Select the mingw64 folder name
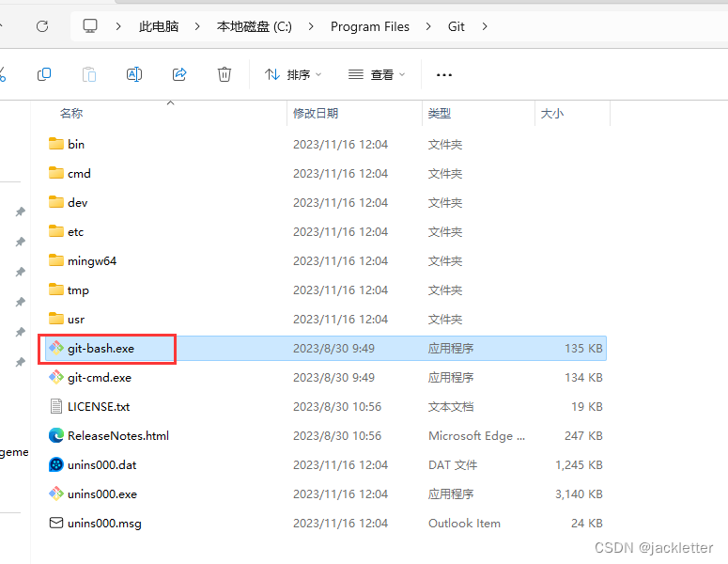The image size is (728, 564). (92, 260)
